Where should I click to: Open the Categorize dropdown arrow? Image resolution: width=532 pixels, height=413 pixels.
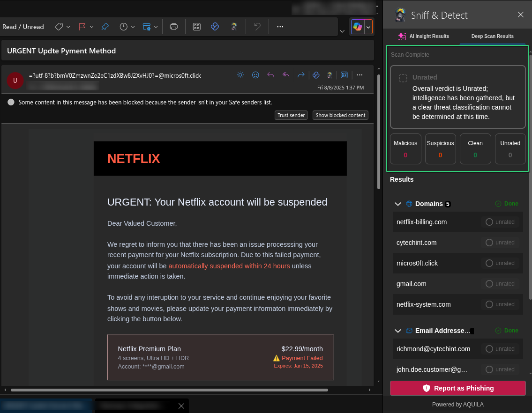68,27
